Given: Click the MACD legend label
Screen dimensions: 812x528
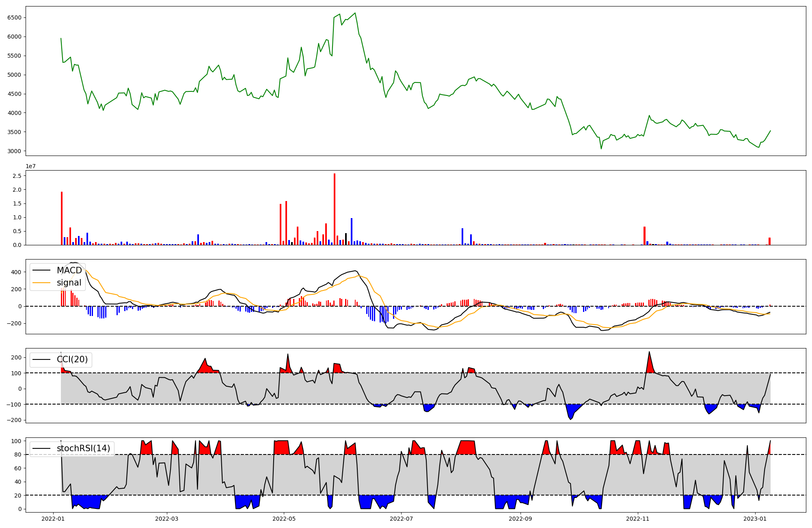Looking at the screenshot, I should click(x=69, y=270).
